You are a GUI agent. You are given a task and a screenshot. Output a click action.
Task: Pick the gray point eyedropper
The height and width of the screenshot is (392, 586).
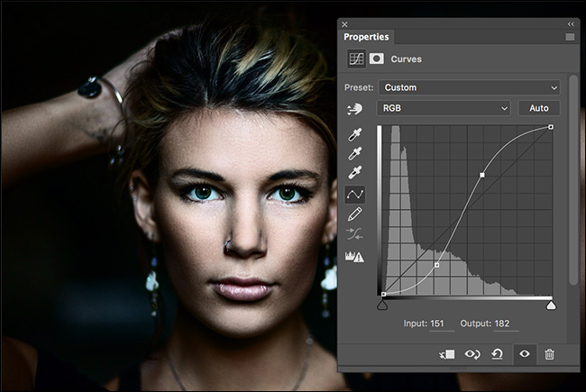click(354, 153)
